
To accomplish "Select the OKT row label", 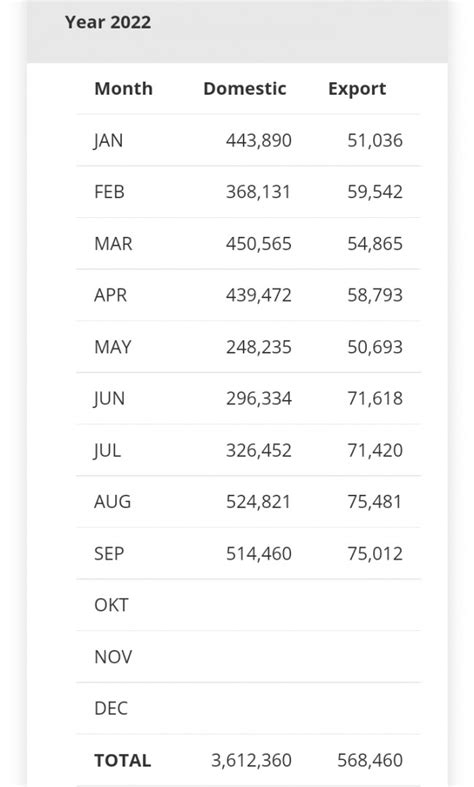I will 111,605.
